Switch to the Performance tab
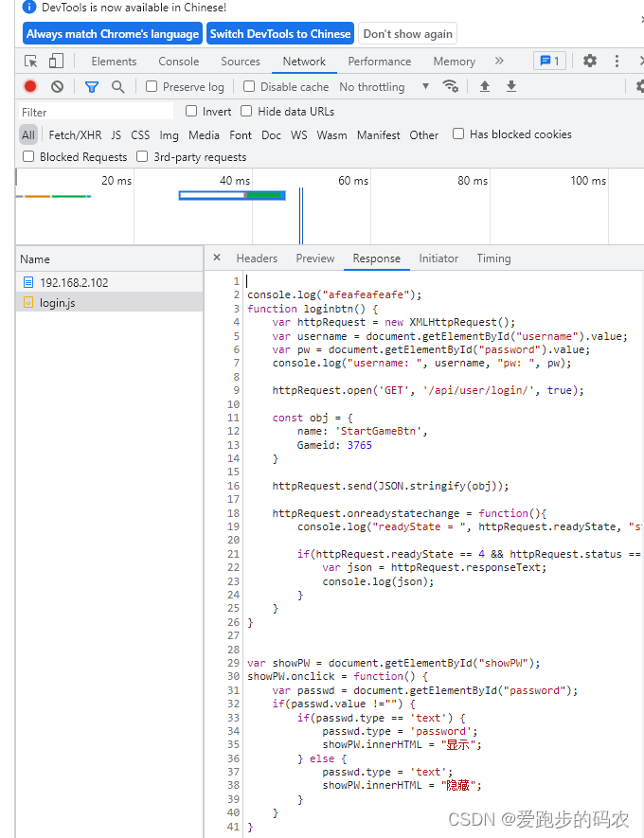 tap(380, 62)
